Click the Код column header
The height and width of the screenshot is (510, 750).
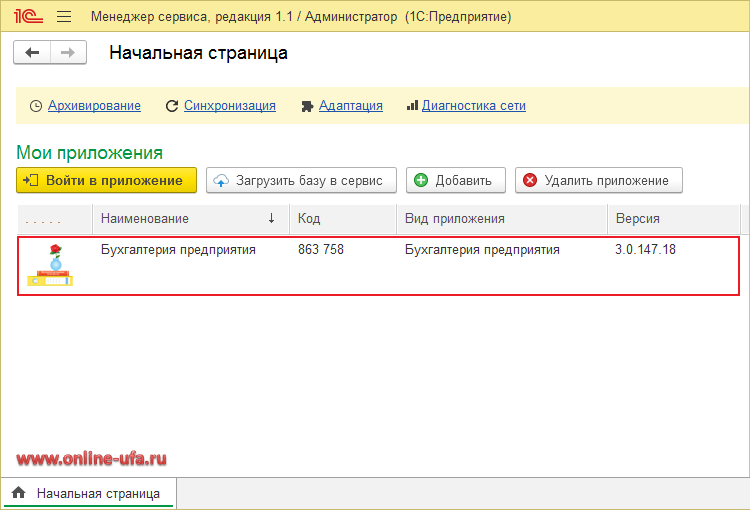pos(343,219)
